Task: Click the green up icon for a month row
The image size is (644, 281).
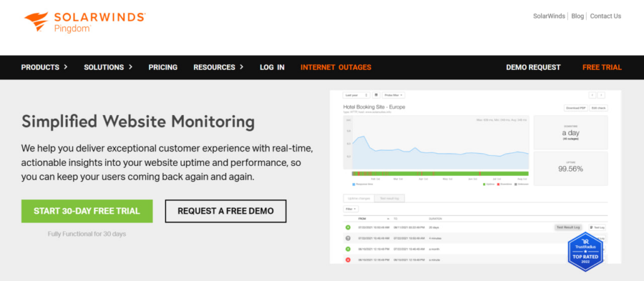Action: (348, 249)
